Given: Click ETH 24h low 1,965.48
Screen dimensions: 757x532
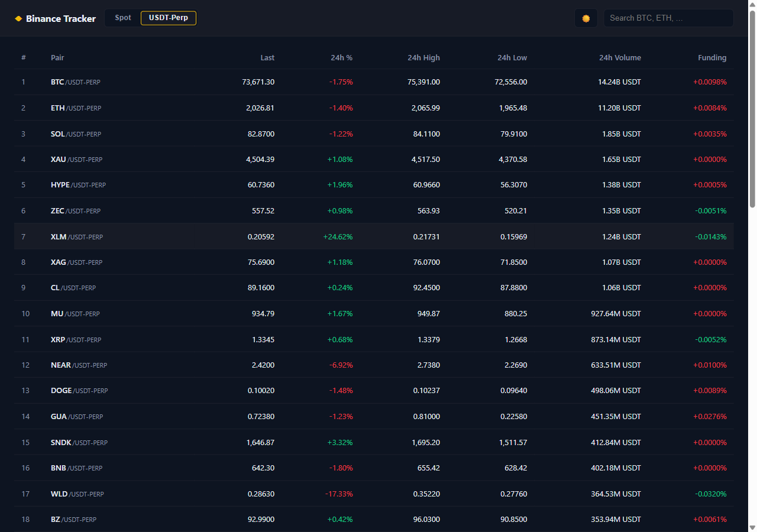Looking at the screenshot, I should pos(513,108).
